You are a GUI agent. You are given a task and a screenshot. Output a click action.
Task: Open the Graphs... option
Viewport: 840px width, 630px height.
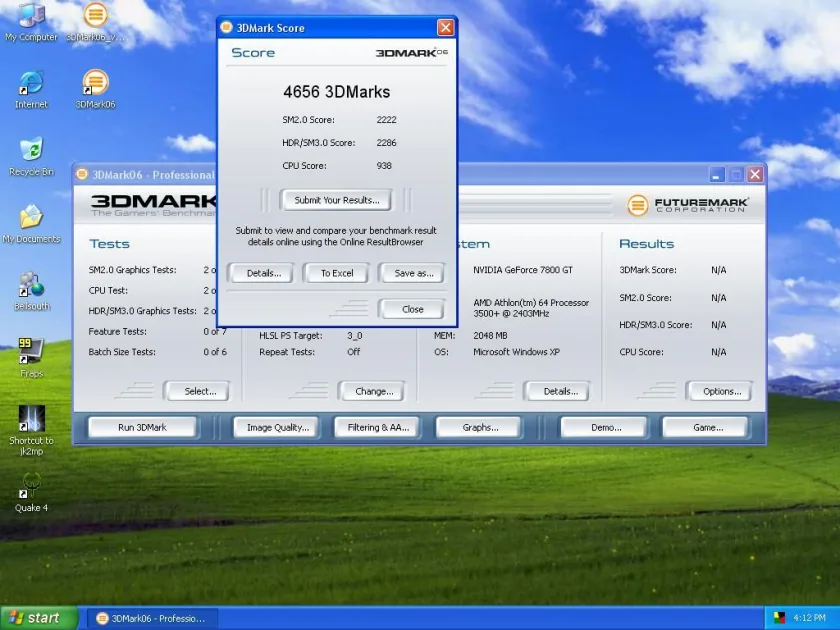coord(479,428)
